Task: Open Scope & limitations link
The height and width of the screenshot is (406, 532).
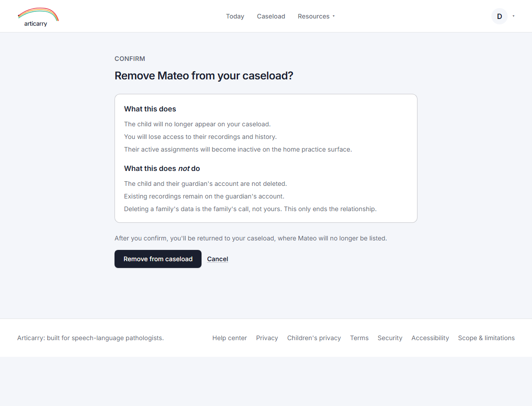Action: 486,338
